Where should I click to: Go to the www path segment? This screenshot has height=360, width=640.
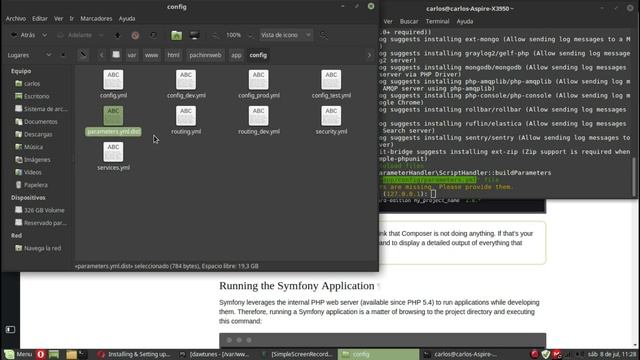(x=151, y=55)
